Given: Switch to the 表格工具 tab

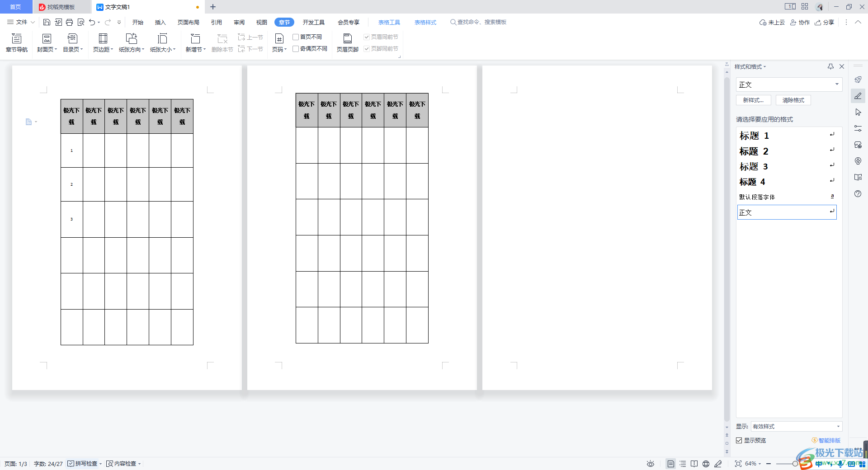Looking at the screenshot, I should pyautogui.click(x=389, y=22).
